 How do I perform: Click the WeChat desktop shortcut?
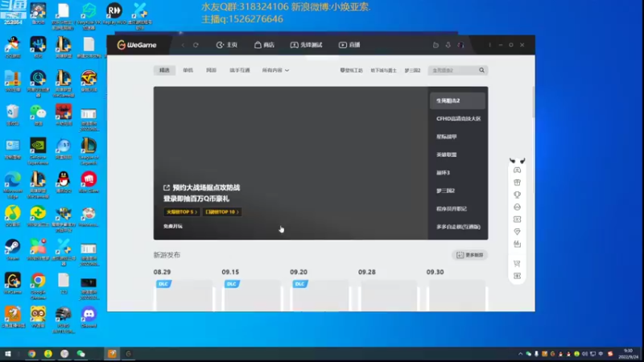tap(38, 115)
